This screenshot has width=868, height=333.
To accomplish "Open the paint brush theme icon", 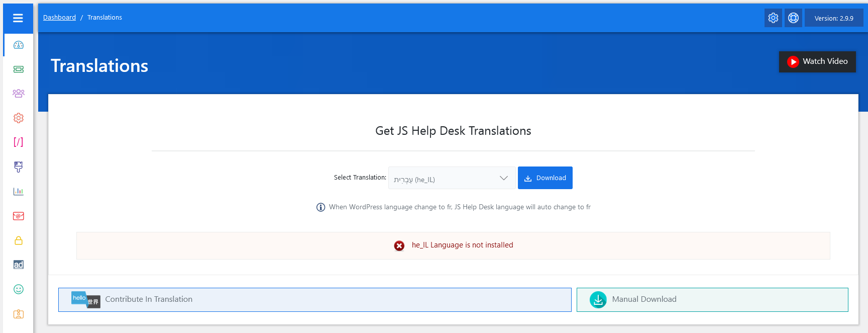I will [19, 166].
